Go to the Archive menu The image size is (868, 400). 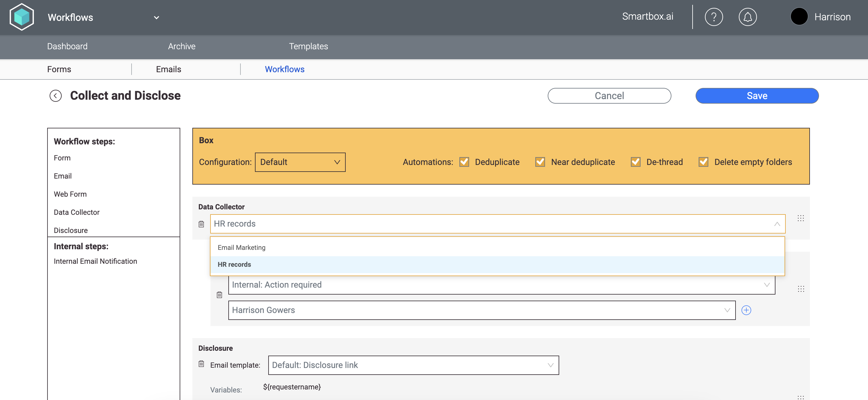click(182, 47)
